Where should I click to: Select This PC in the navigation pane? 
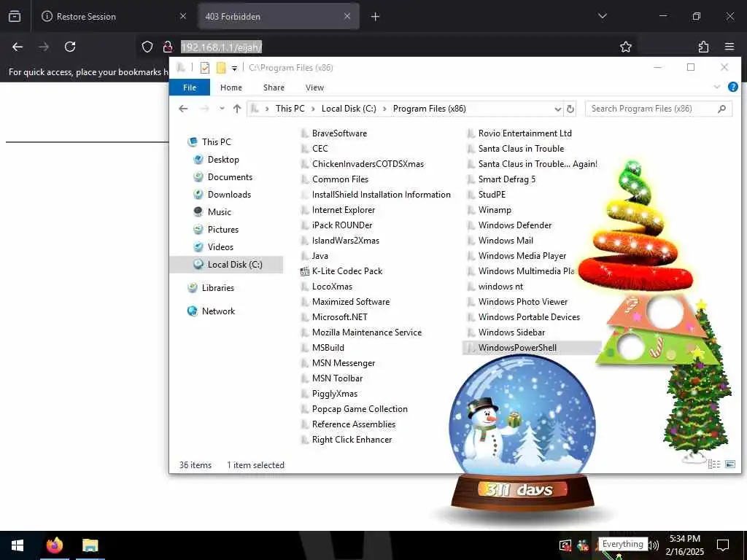click(x=216, y=142)
